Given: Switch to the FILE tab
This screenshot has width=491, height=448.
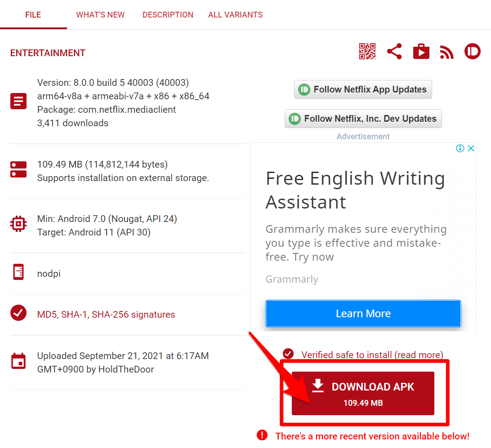Looking at the screenshot, I should (33, 15).
